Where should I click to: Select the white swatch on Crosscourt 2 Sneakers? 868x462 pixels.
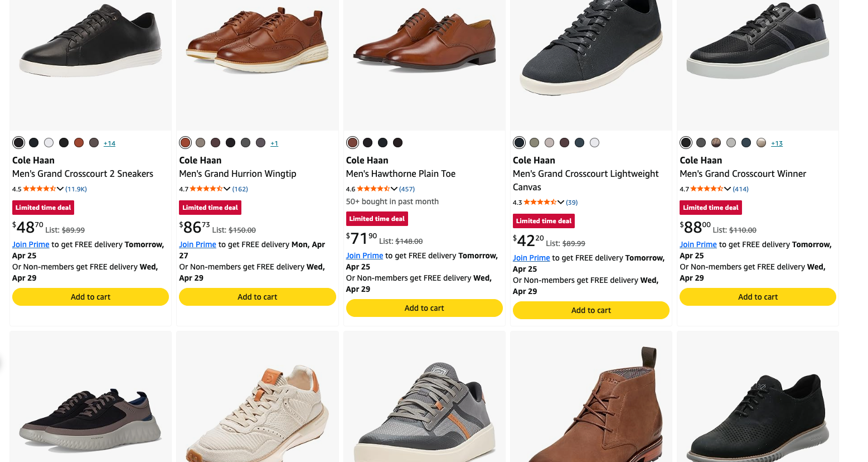[49, 142]
